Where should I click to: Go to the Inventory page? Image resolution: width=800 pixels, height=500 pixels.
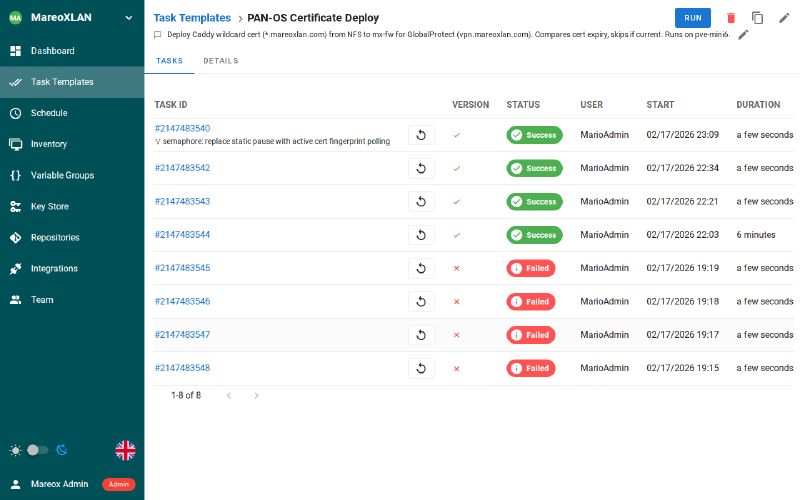tap(72, 144)
